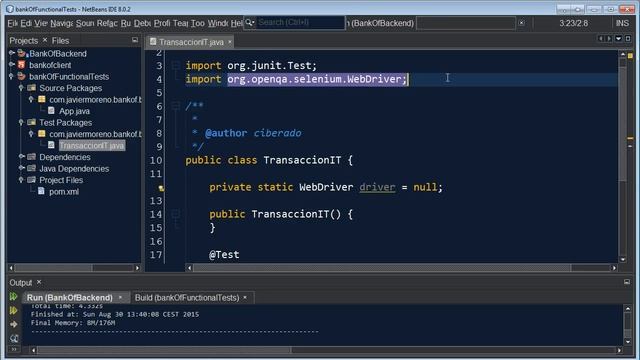
Task: Close the Build (bankOfFunctionalTests) tab
Action: click(x=245, y=298)
